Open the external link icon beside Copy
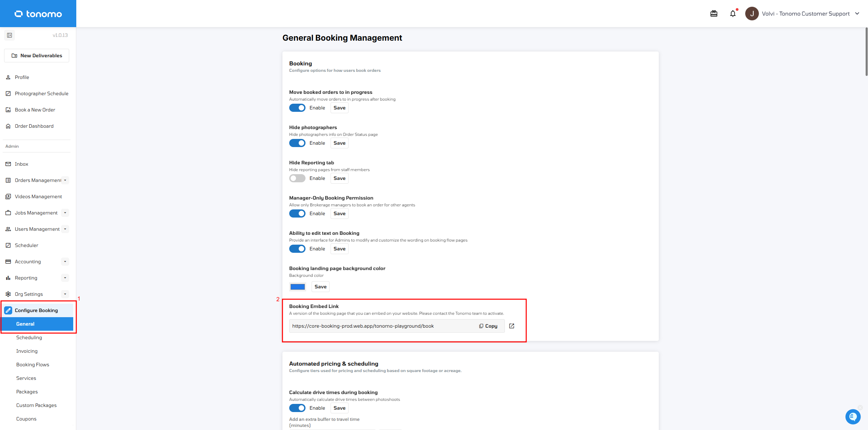Image resolution: width=868 pixels, height=430 pixels. coord(512,326)
